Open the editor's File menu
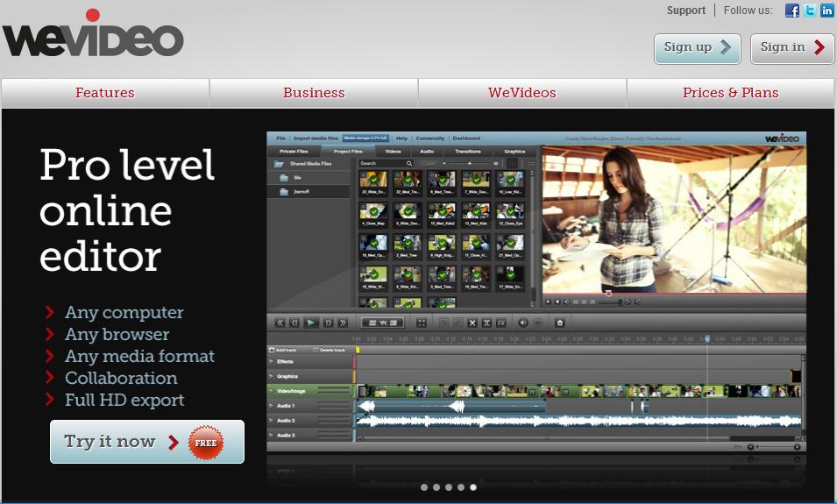Image resolution: width=837 pixels, height=504 pixels. click(280, 138)
